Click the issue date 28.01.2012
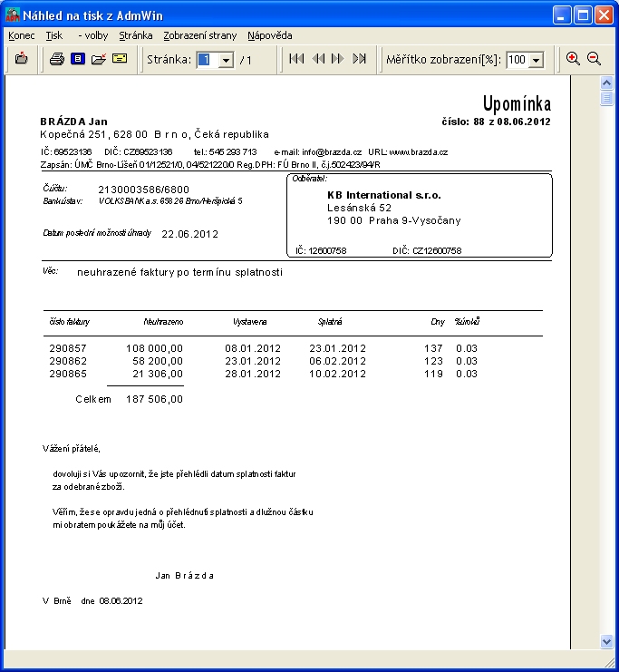 point(253,374)
